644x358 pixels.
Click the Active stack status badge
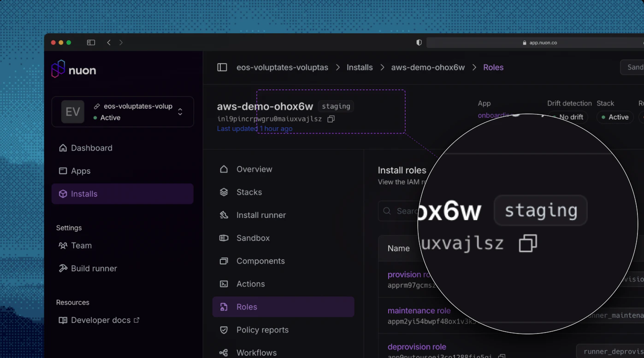click(615, 117)
